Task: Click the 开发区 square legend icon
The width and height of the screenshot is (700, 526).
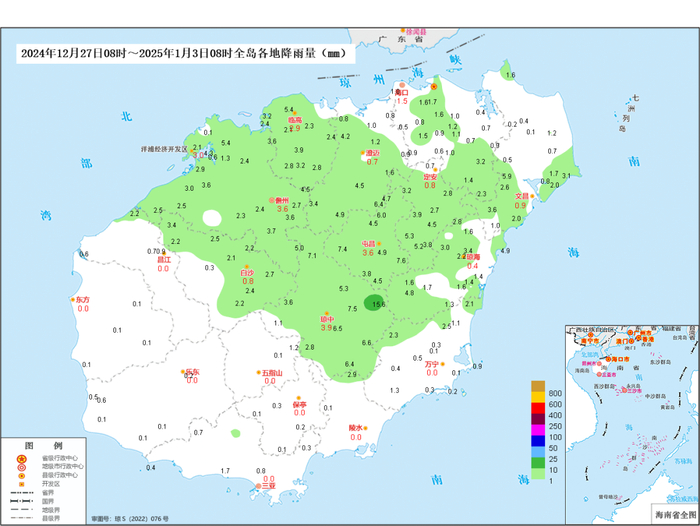Action: 21,484
